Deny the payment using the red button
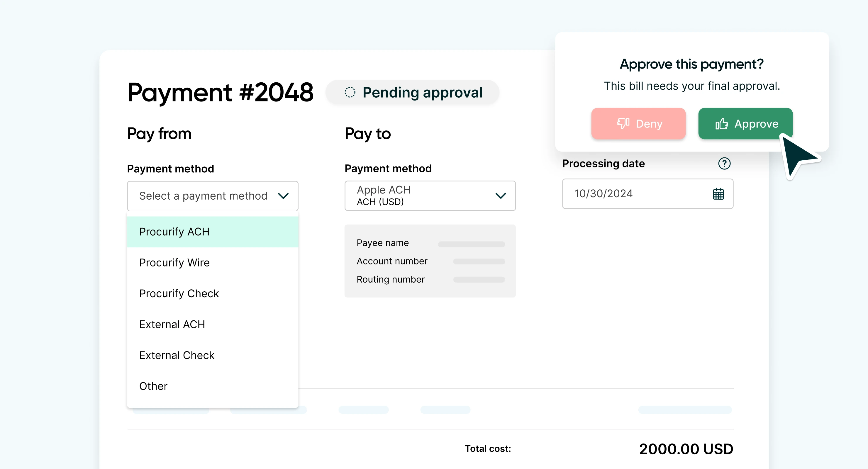This screenshot has width=868, height=469. (638, 124)
